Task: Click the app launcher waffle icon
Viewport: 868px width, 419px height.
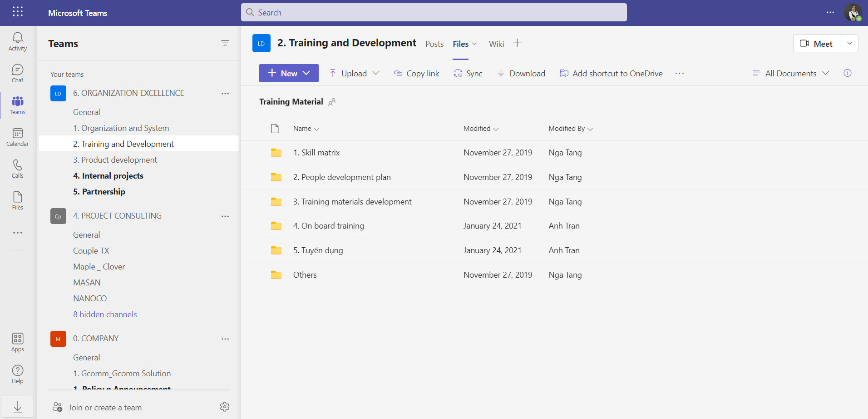Action: coord(18,12)
